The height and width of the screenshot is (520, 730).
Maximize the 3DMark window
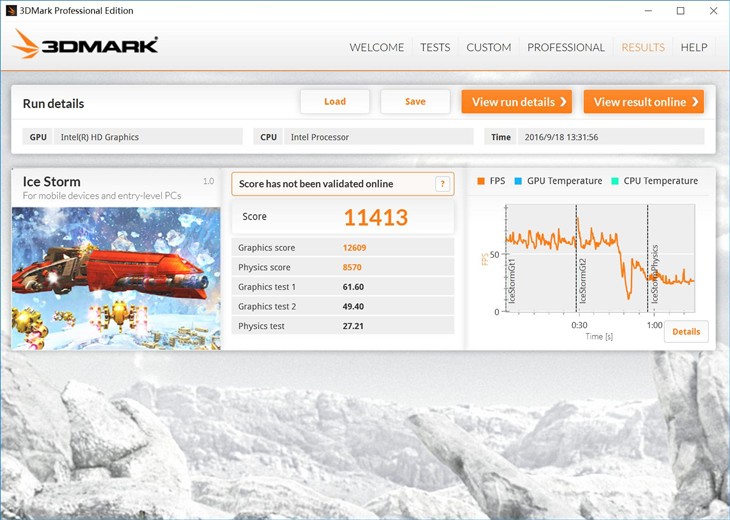coord(681,11)
